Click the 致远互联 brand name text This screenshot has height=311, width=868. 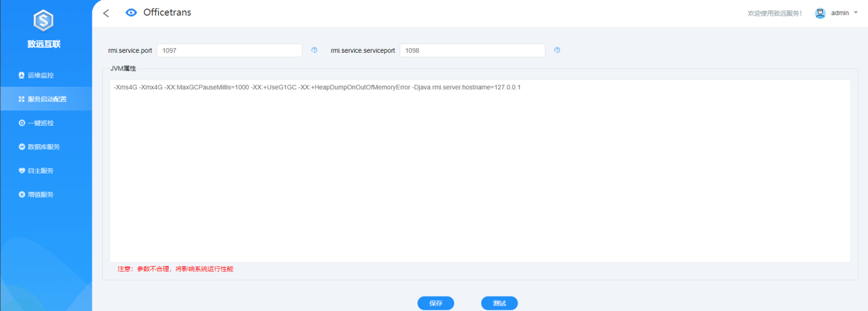44,44
